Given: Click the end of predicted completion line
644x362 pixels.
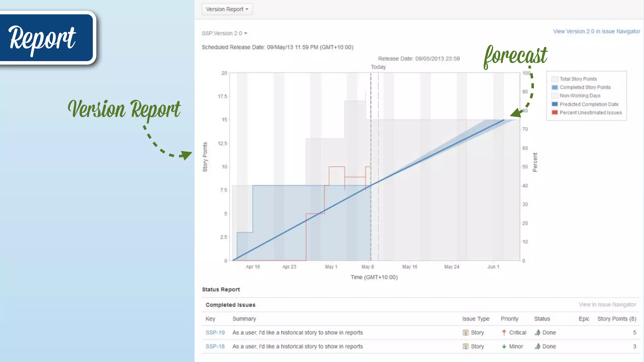Looking at the screenshot, I should [504, 120].
